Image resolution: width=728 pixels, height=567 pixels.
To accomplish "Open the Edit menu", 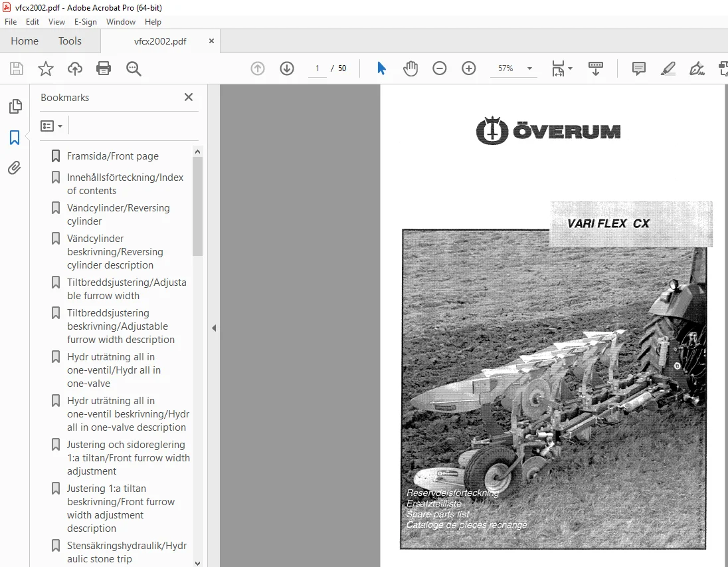I will click(33, 22).
